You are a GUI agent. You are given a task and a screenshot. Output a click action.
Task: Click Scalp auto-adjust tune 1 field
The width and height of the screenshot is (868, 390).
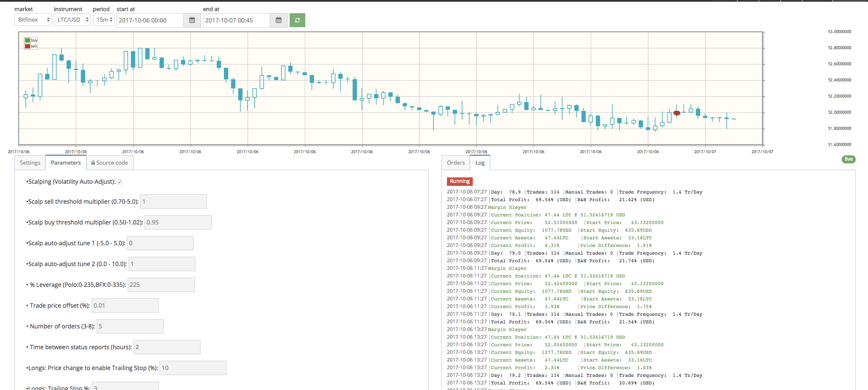coord(160,243)
